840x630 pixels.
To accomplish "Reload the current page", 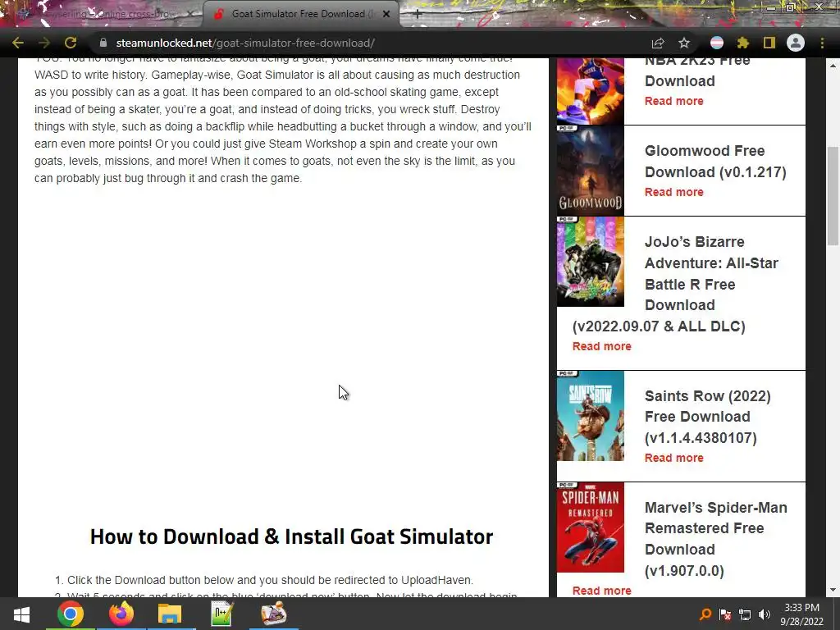I will tap(71, 43).
